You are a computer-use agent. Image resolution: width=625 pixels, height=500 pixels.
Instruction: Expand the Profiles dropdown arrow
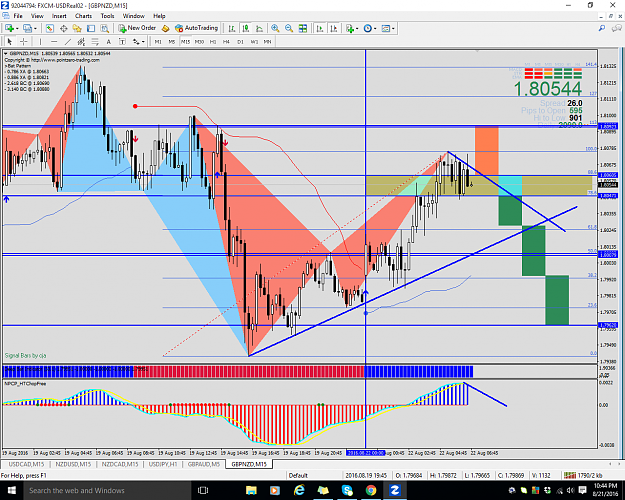[x=35, y=29]
